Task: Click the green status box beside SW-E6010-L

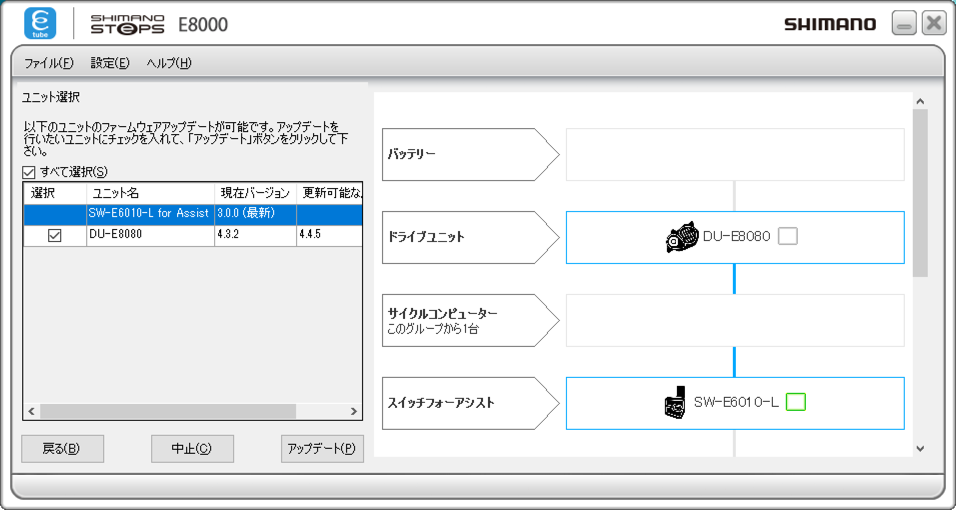Action: click(x=796, y=402)
